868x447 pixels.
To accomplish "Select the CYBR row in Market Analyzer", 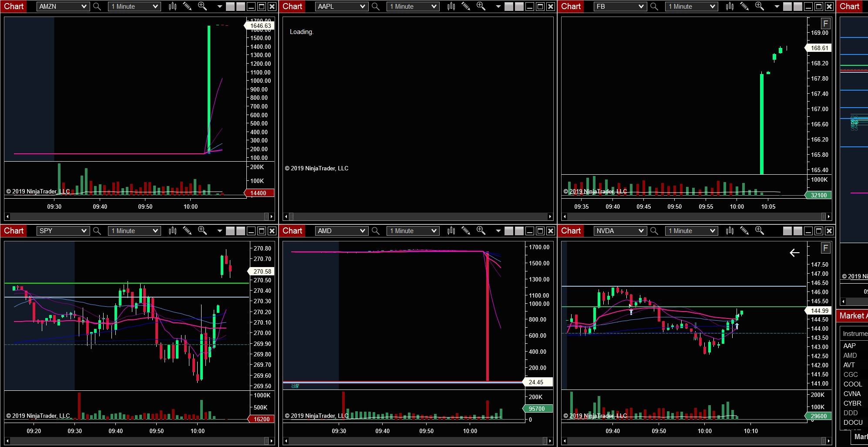I will click(854, 403).
